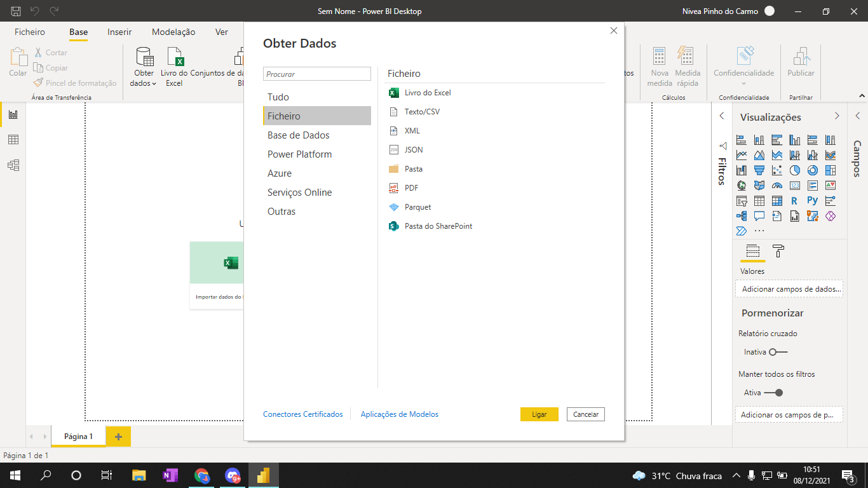868x488 pixels.
Task: Choose the Outras category
Action: pos(317,212)
